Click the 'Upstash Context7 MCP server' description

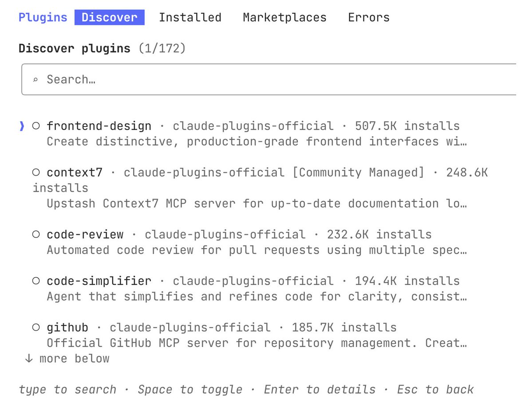click(257, 204)
